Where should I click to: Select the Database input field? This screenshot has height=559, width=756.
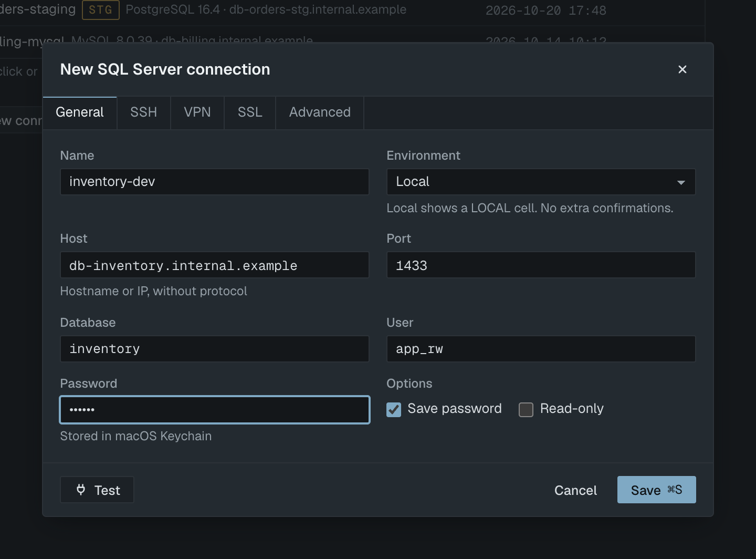tap(215, 349)
